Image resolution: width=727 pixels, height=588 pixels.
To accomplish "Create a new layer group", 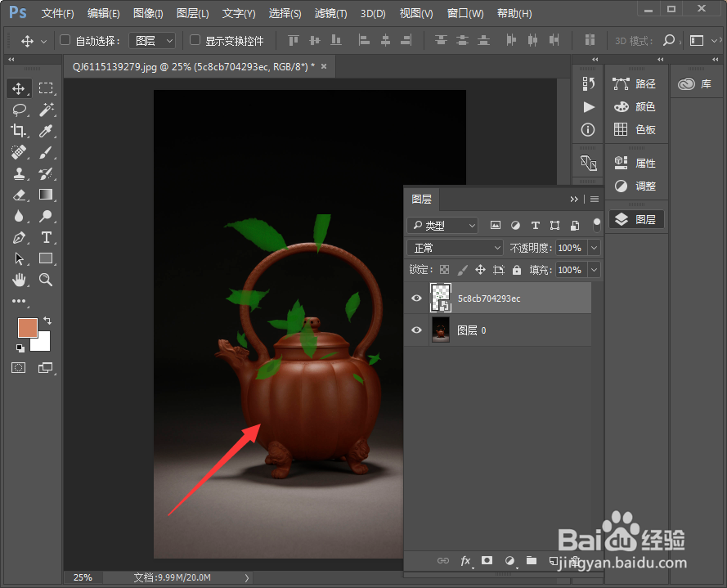I will pos(532,561).
